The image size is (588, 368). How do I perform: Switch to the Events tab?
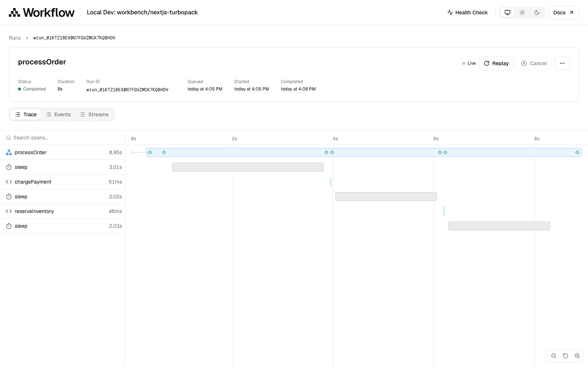pyautogui.click(x=58, y=114)
